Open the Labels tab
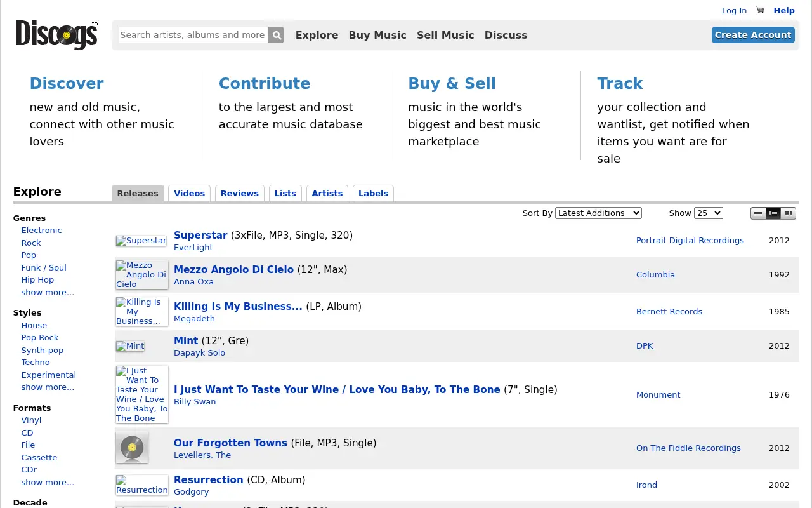This screenshot has width=812, height=508. (373, 194)
